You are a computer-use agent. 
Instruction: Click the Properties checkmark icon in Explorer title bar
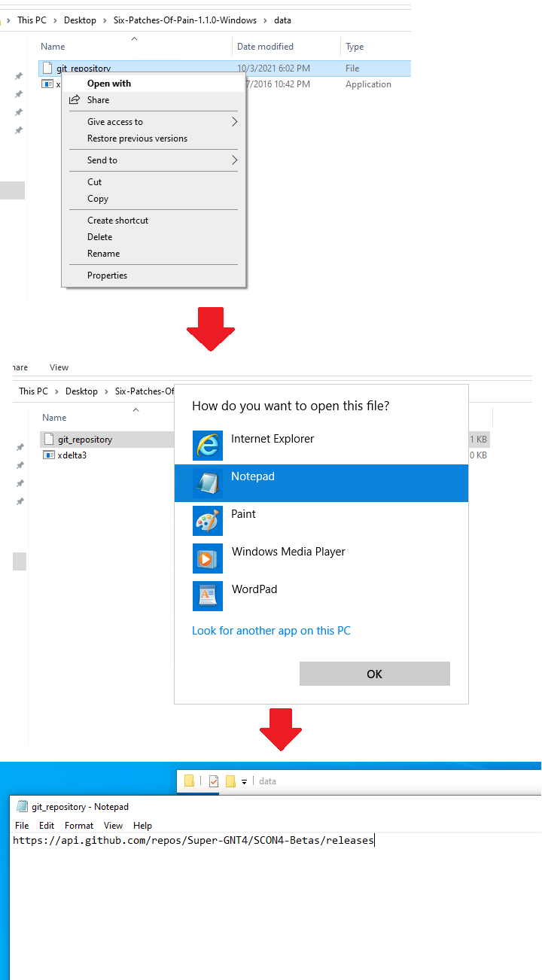tap(214, 781)
